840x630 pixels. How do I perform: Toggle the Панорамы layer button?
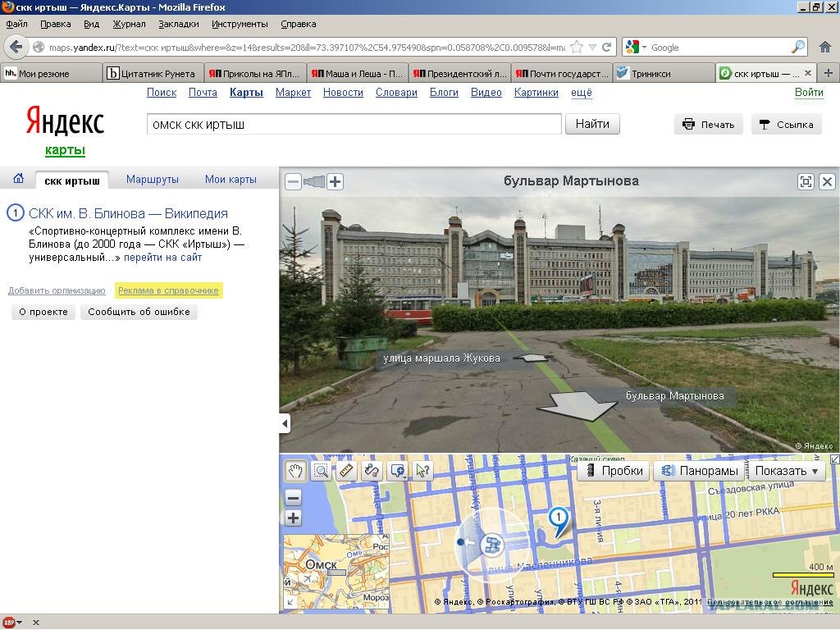(701, 471)
